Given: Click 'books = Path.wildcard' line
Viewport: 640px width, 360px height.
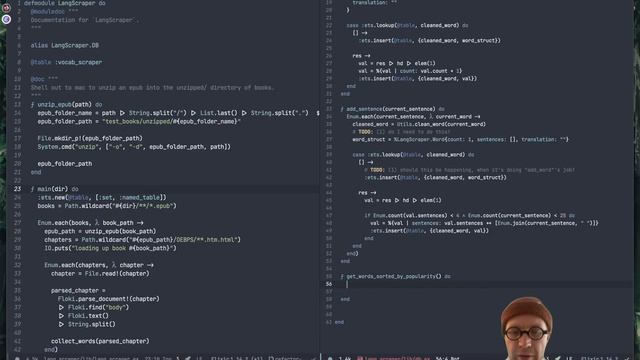Looking at the screenshot, I should [x=107, y=206].
